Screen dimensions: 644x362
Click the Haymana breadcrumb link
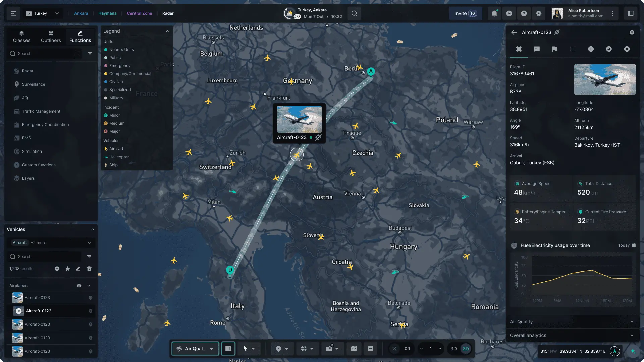[107, 13]
